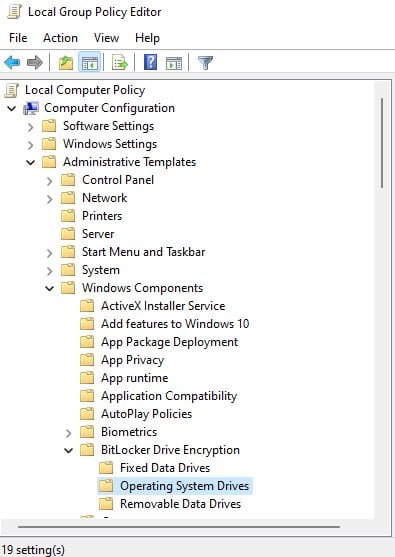
Task: Select the App runtime item
Action: [x=135, y=378]
